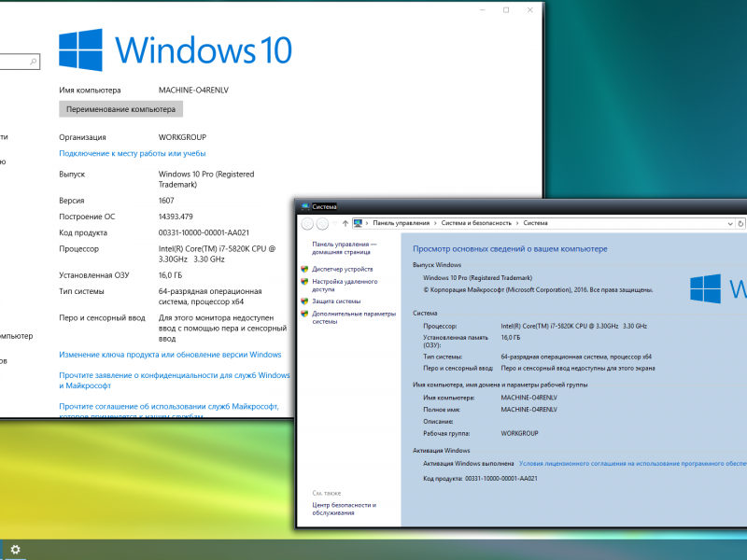
Task: Select Windows 10 Pro edition text in System window
Action: 477,277
